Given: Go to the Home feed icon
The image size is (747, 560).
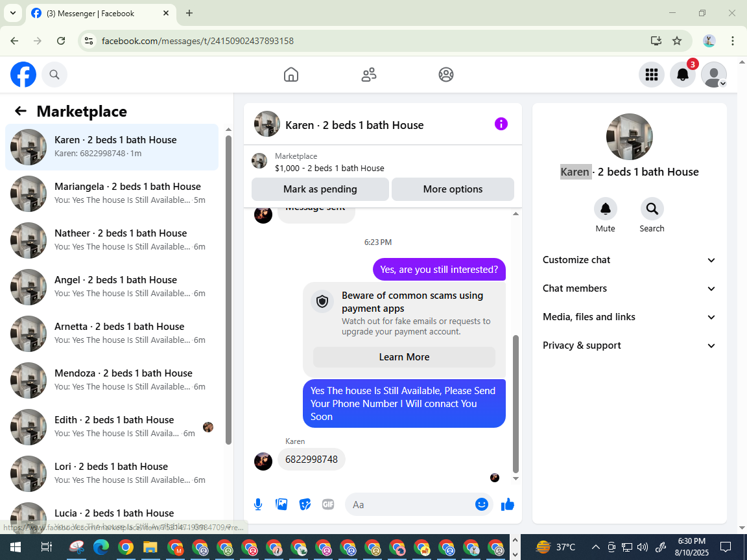Looking at the screenshot, I should coord(291,75).
